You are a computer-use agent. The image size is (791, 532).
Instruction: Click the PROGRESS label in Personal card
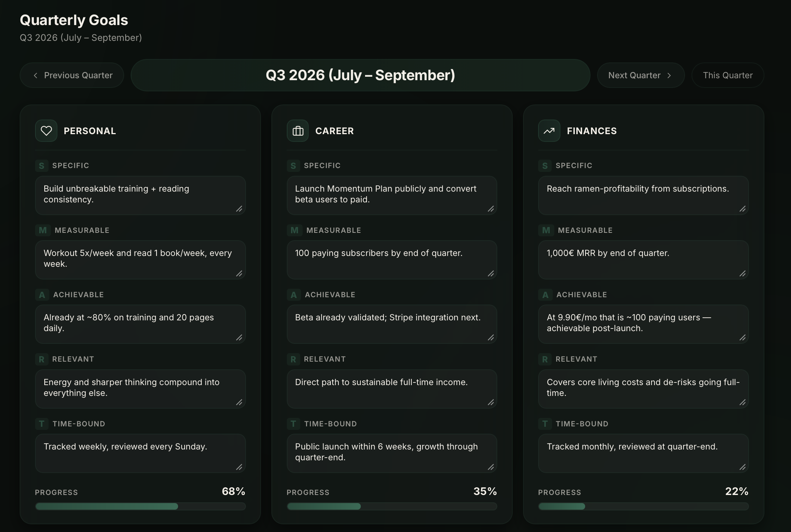click(56, 492)
